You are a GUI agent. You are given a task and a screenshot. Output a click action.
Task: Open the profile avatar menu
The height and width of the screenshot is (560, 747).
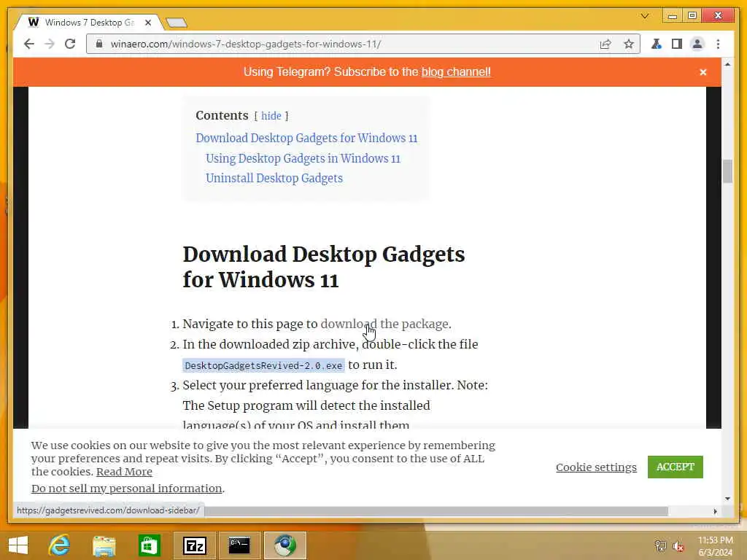[697, 44]
